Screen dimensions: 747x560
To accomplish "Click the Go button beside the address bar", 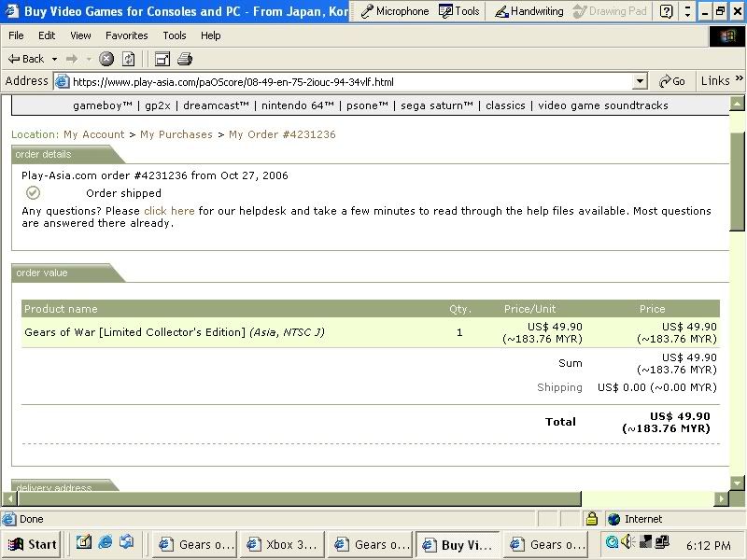I will click(672, 81).
